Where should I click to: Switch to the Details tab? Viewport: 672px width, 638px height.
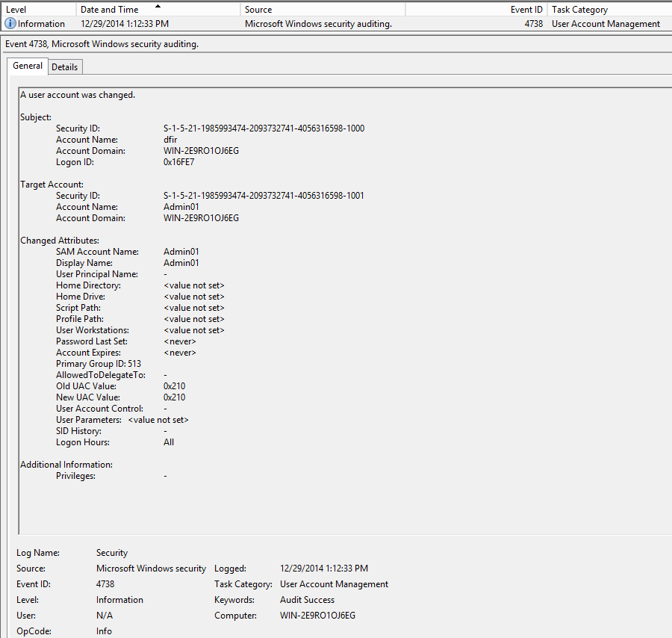click(x=64, y=66)
